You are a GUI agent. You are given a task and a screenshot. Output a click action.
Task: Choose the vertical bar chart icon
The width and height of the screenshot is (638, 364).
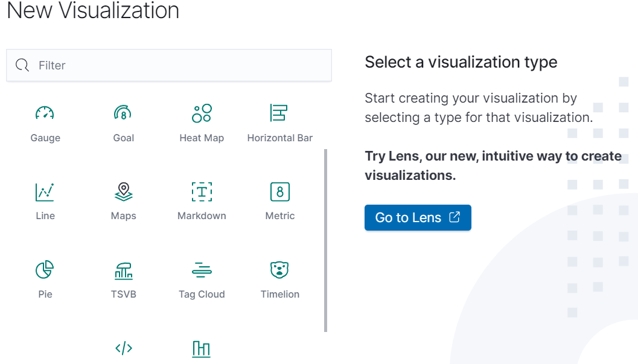pos(202,348)
